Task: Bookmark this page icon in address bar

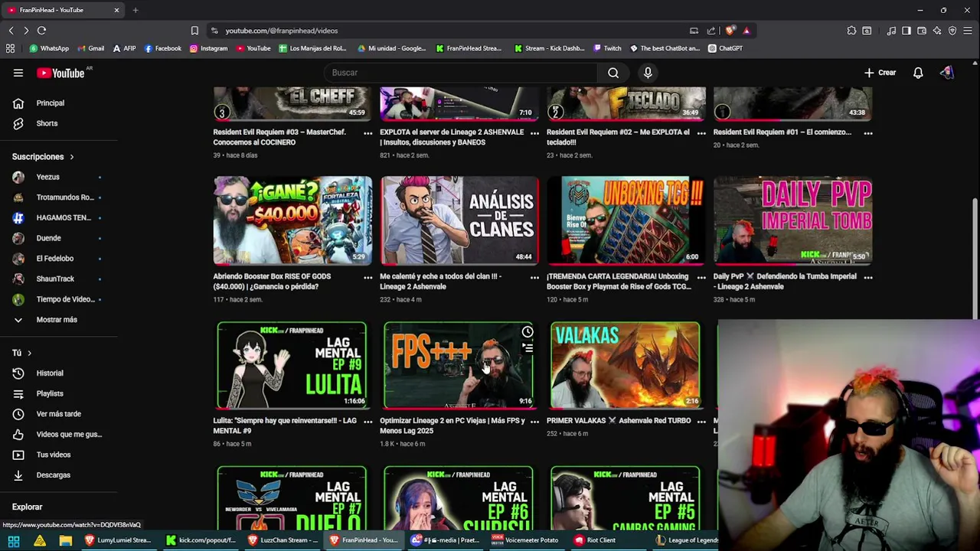Action: point(194,31)
